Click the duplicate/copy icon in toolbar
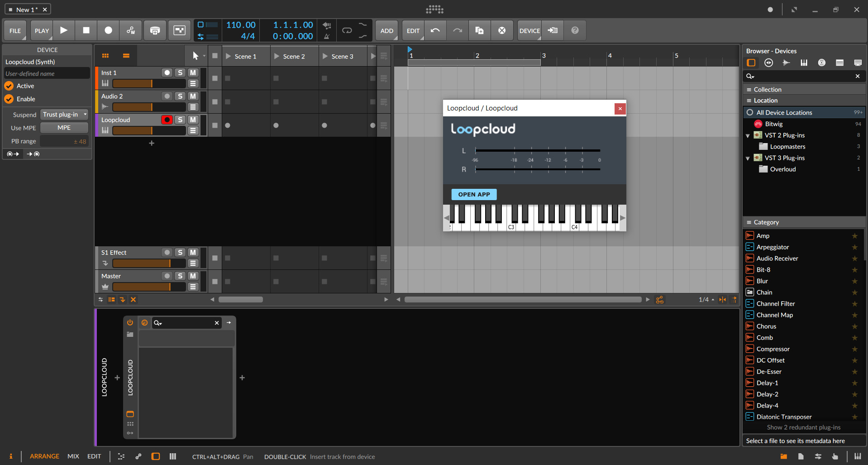This screenshot has height=465, width=868. point(479,30)
